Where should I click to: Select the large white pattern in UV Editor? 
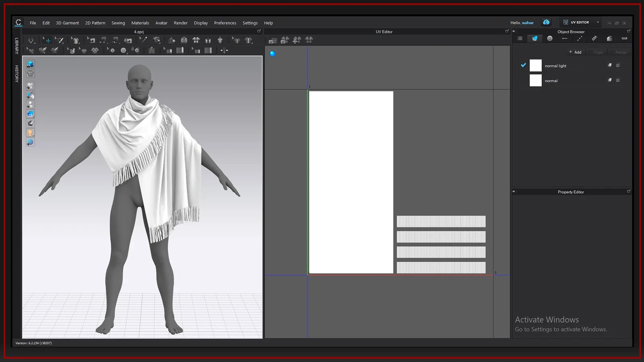click(351, 182)
